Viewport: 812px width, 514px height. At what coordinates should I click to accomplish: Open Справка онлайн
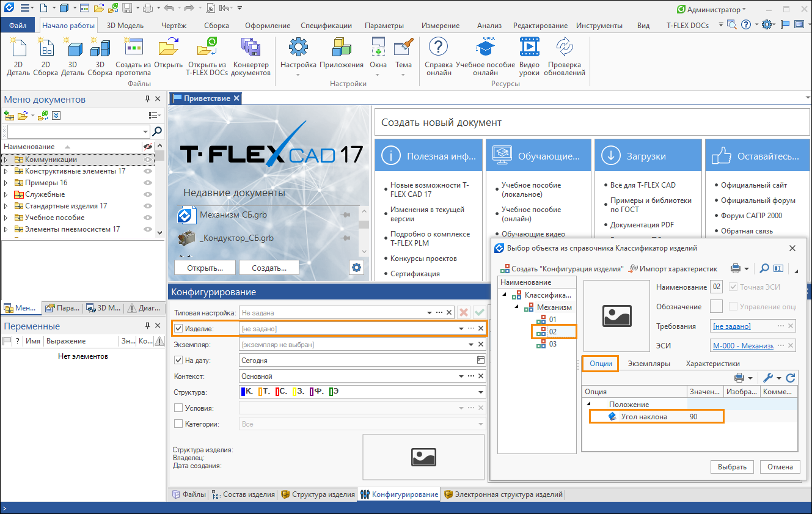(439, 56)
